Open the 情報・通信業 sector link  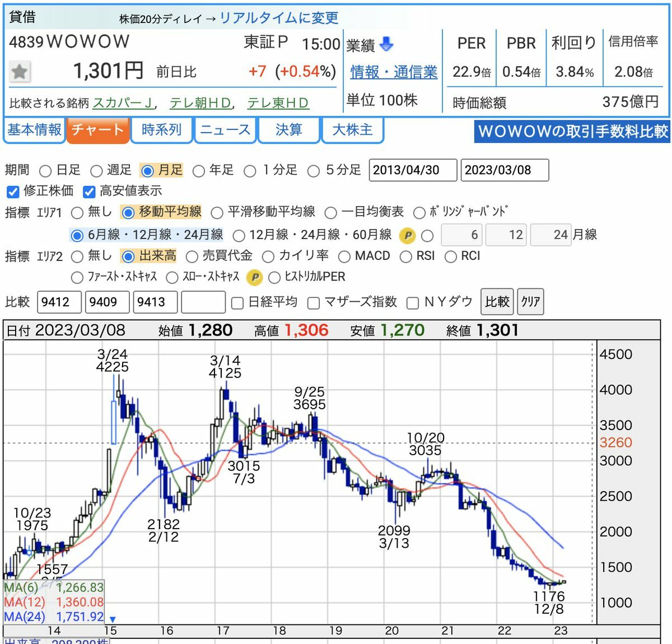click(394, 72)
